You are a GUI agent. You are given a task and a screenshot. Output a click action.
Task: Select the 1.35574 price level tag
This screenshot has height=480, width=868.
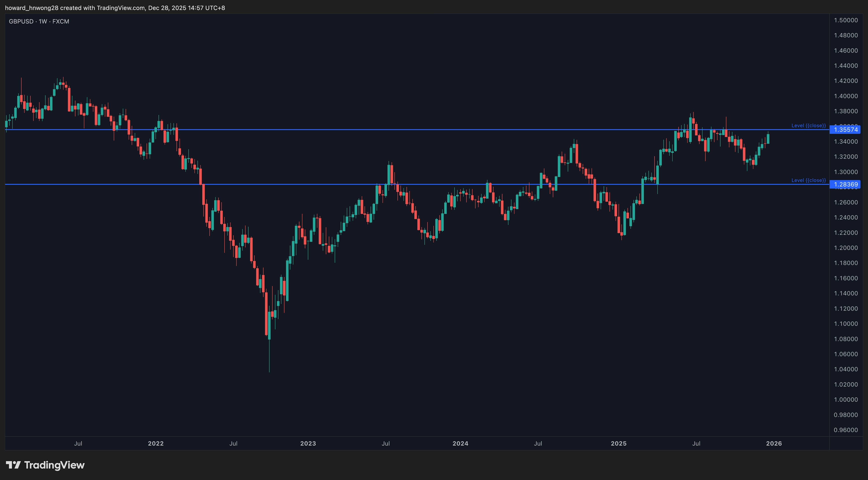point(845,130)
